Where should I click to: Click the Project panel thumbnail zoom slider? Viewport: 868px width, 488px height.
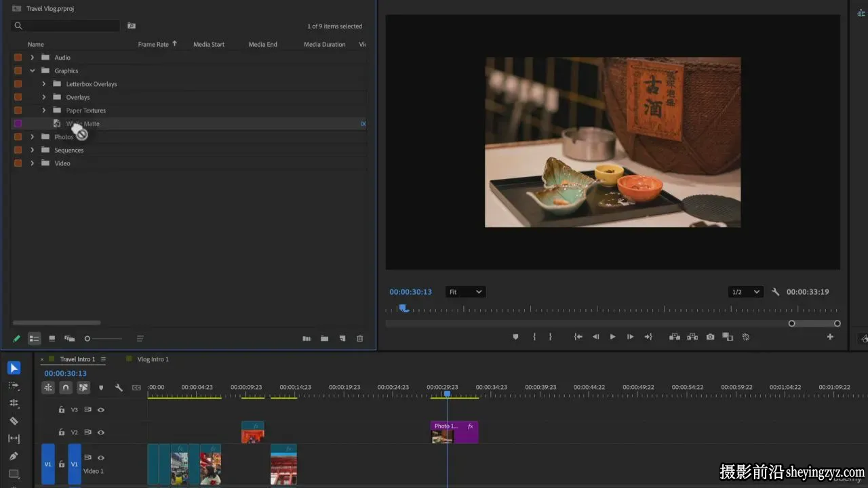click(x=103, y=338)
